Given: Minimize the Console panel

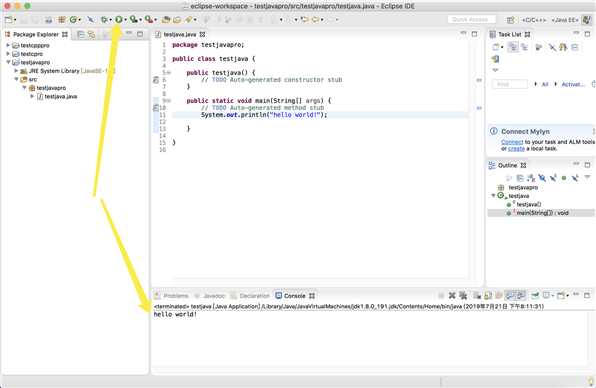Looking at the screenshot, I should click(576, 295).
